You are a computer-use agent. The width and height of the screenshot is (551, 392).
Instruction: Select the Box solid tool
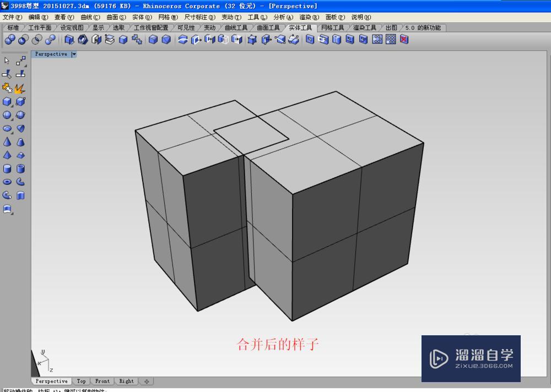pyautogui.click(x=7, y=101)
